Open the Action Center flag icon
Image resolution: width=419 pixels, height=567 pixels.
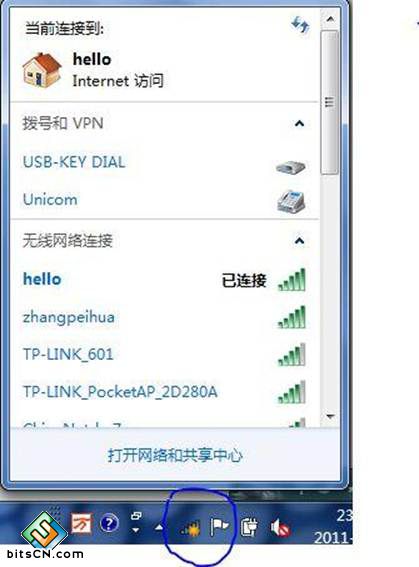219,527
